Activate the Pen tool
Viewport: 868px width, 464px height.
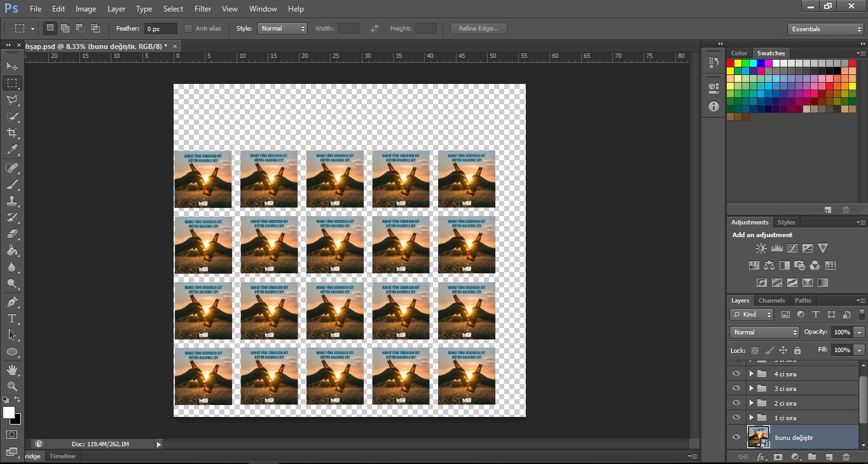click(12, 301)
